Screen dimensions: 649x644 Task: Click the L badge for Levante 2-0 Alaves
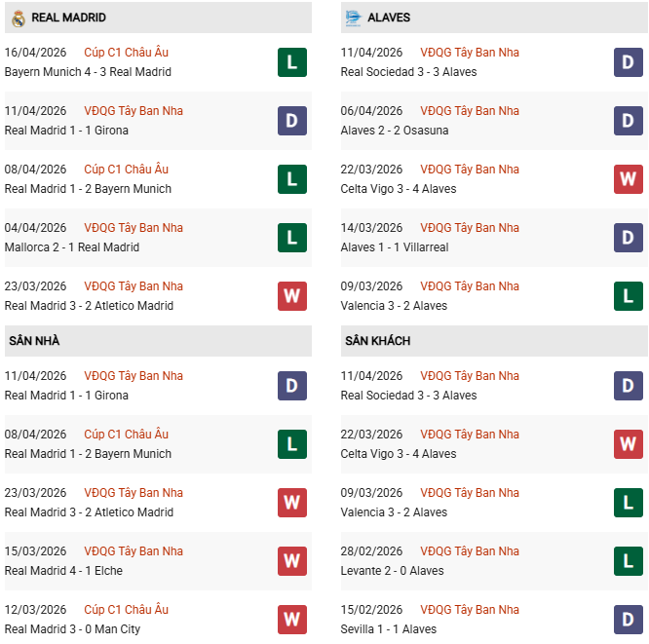(x=628, y=561)
